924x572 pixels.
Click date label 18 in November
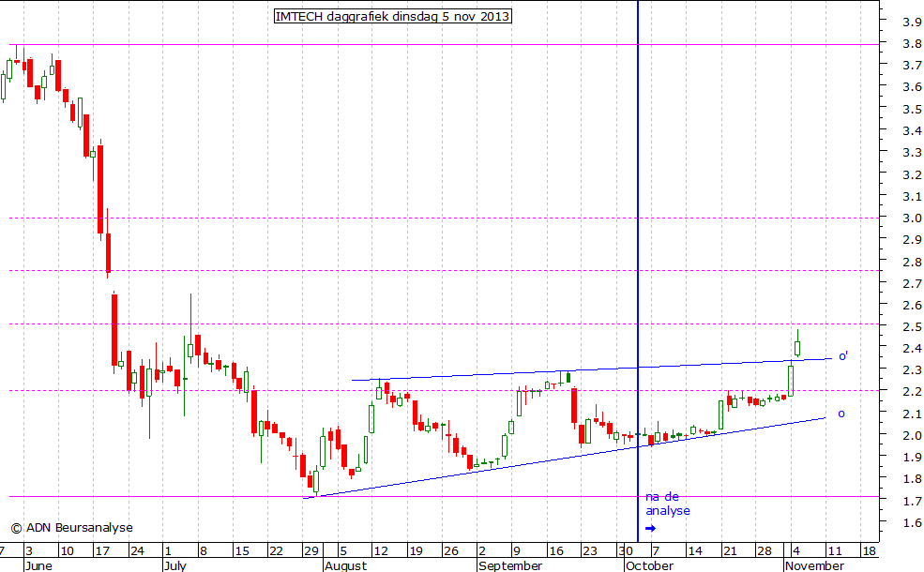pyautogui.click(x=870, y=551)
